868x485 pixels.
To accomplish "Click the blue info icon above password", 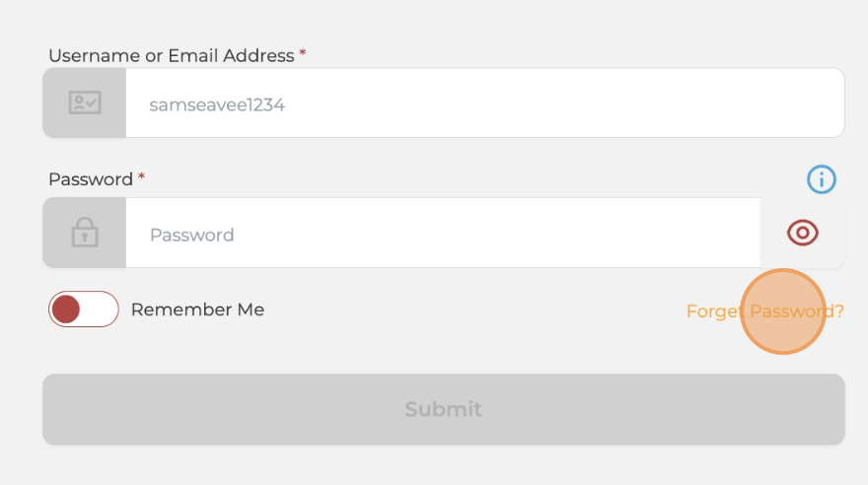I will pos(821,179).
